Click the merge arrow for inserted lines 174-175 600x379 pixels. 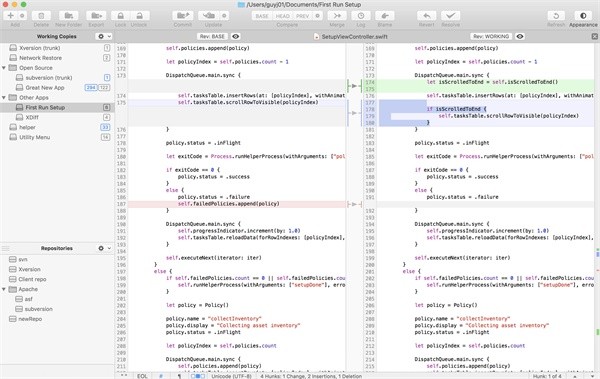[x=354, y=86]
